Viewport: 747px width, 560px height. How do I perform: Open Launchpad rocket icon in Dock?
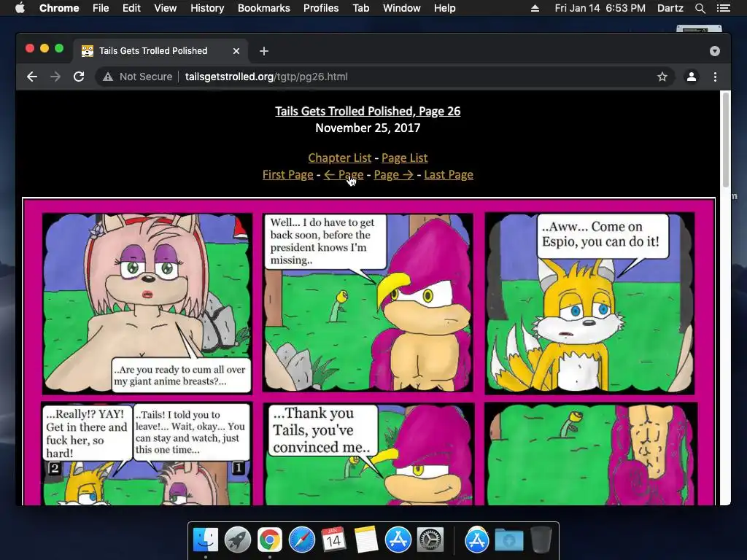click(x=238, y=540)
